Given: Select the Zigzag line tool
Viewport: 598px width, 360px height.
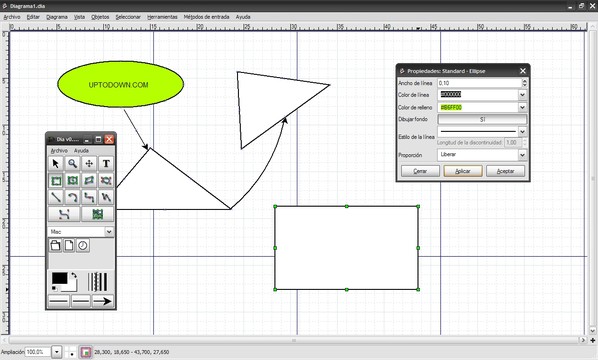Looking at the screenshot, I should tap(89, 197).
